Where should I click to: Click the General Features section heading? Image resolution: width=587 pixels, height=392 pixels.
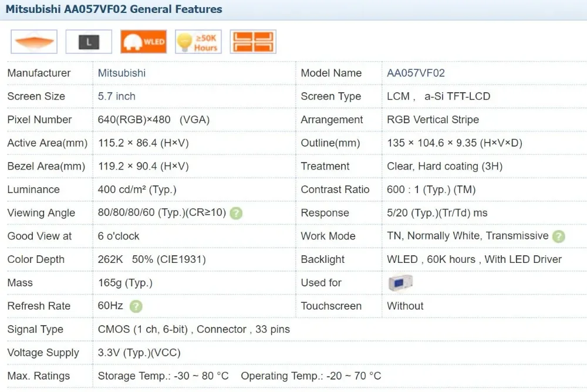pyautogui.click(x=114, y=9)
